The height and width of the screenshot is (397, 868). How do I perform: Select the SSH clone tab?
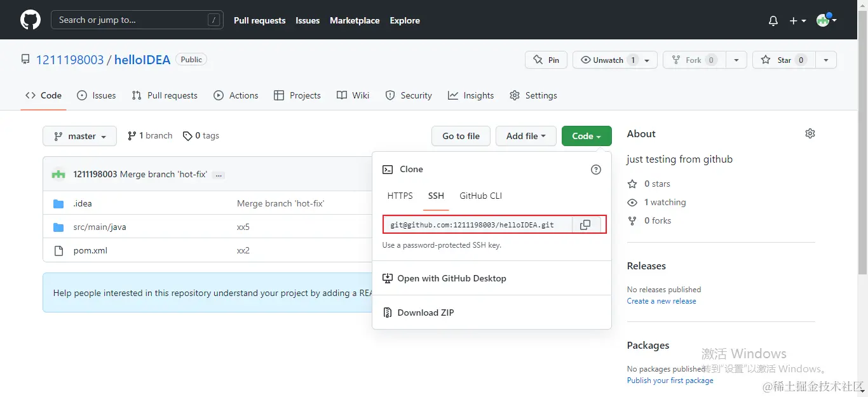point(436,196)
